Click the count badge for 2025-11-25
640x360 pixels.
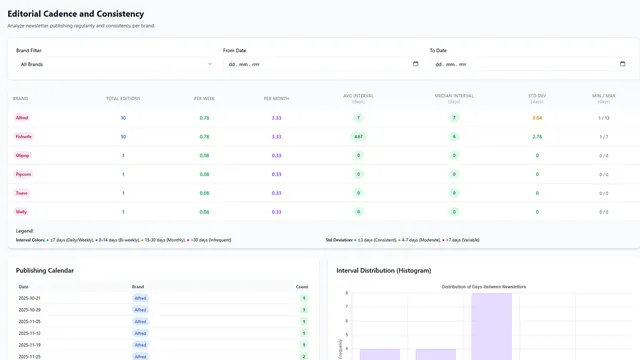pyautogui.click(x=304, y=356)
